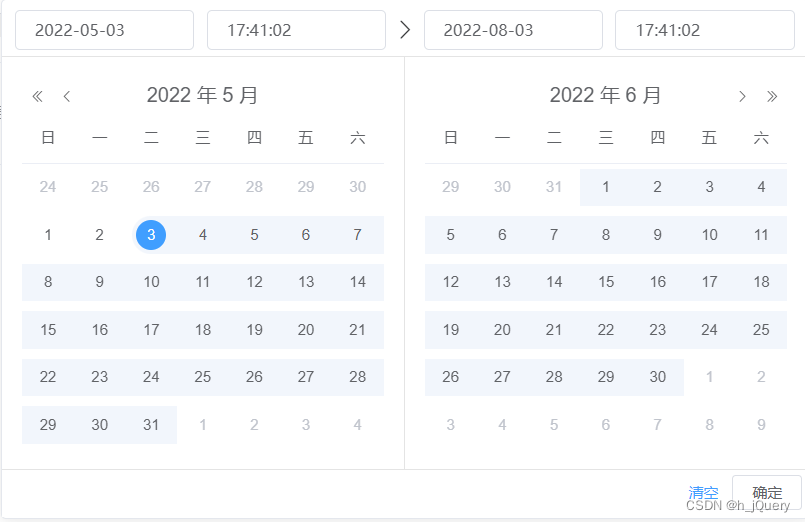
Task: Choose greyed July 2 in right calendar
Action: coord(761,377)
